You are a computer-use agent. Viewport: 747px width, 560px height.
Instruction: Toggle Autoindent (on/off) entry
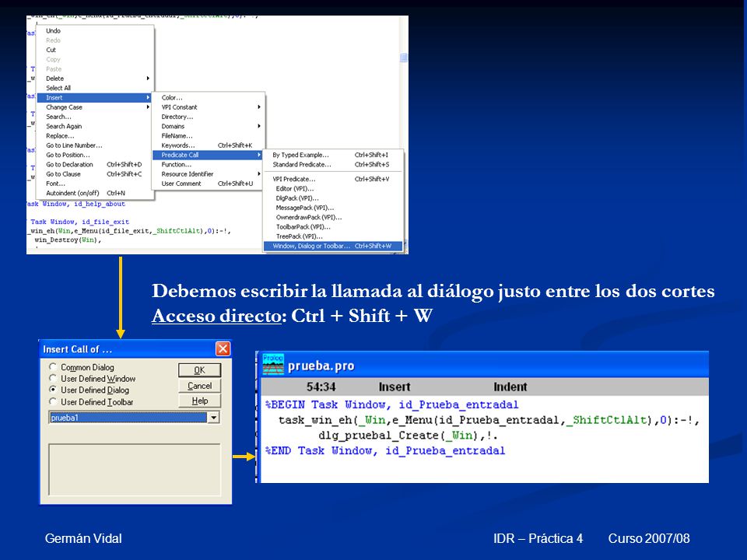[95, 193]
